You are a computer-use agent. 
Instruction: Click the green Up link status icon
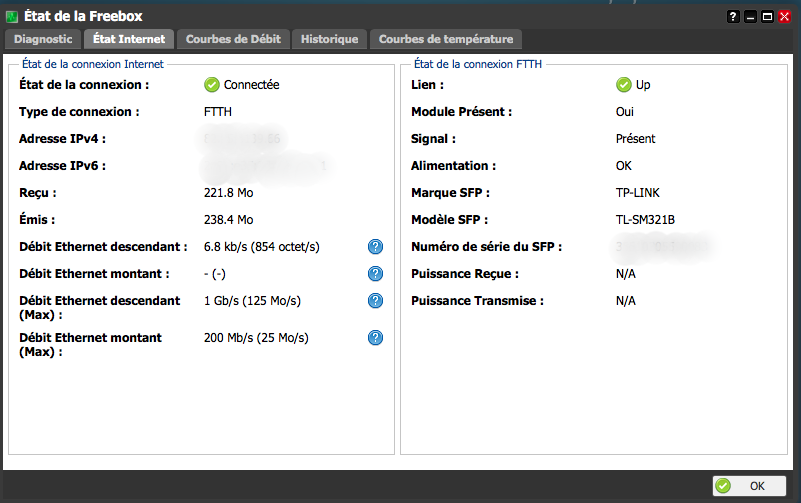tap(623, 85)
